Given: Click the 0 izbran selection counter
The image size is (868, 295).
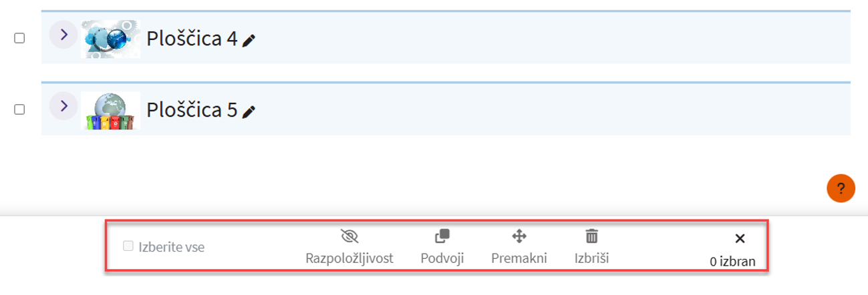Looking at the screenshot, I should pyautogui.click(x=732, y=262).
